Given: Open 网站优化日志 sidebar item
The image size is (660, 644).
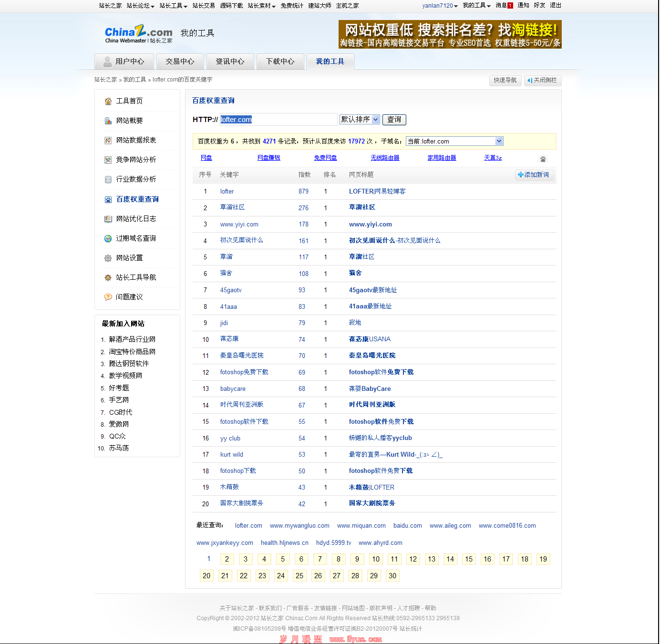Looking at the screenshot, I should click(136, 219).
